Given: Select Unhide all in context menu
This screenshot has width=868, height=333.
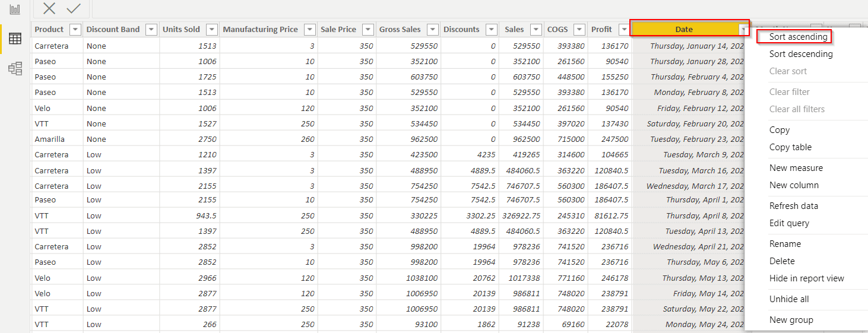Looking at the screenshot, I should [789, 299].
